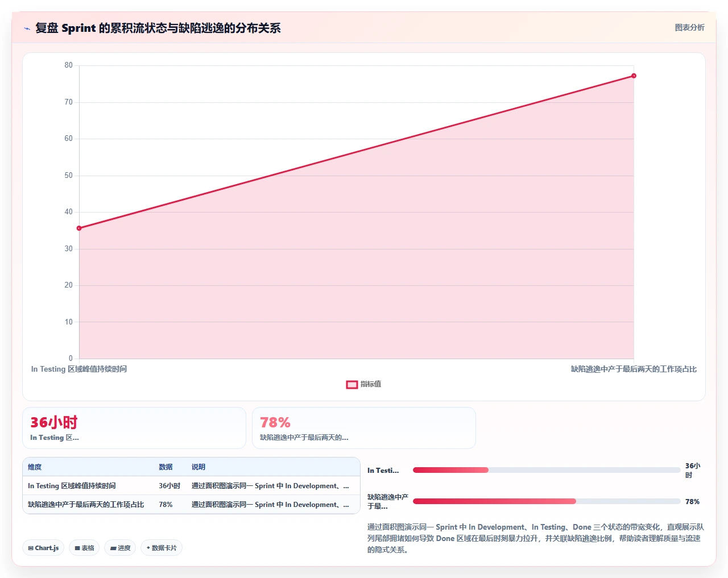This screenshot has width=728, height=578.
Task: Click the 36小时 data card
Action: 134,428
